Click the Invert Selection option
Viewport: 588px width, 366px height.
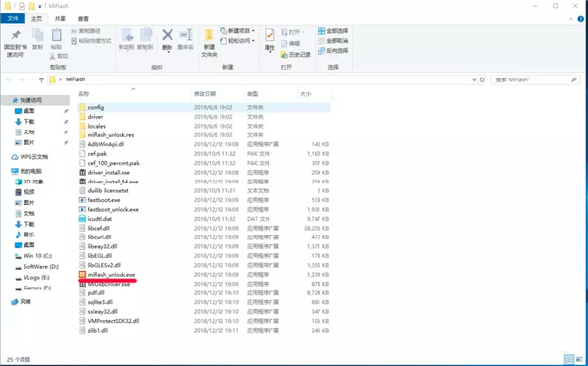click(x=333, y=51)
